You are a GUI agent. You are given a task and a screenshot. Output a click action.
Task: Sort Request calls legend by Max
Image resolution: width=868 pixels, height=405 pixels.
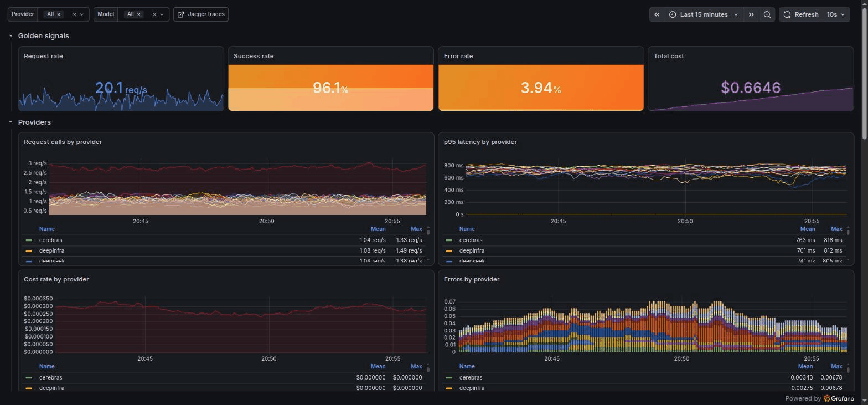[x=416, y=229]
